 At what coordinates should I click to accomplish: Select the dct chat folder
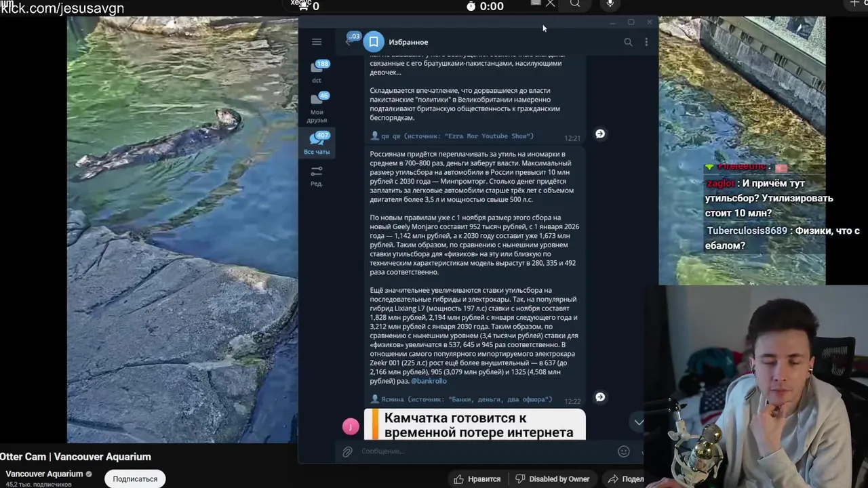click(x=317, y=72)
